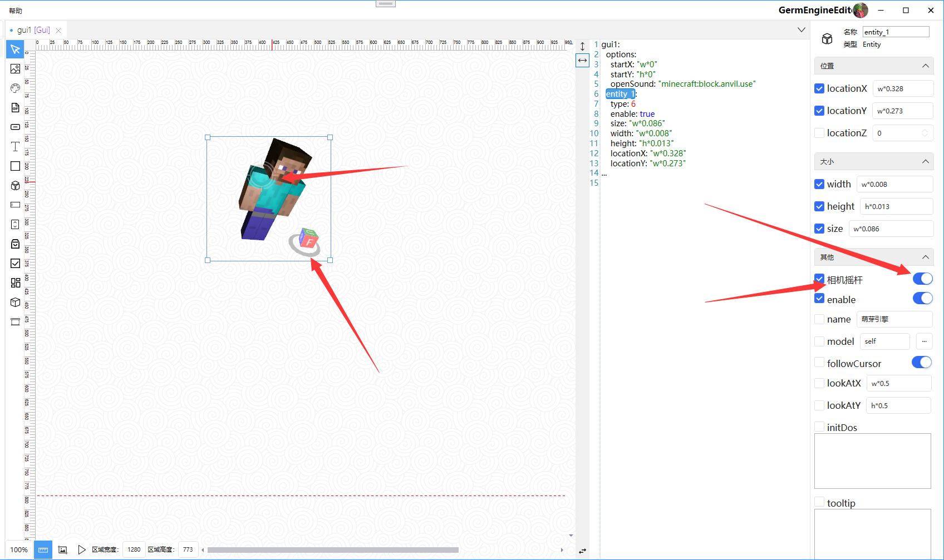Click the horizontal resize arrow icon
The height and width of the screenshot is (560, 944).
[582, 60]
